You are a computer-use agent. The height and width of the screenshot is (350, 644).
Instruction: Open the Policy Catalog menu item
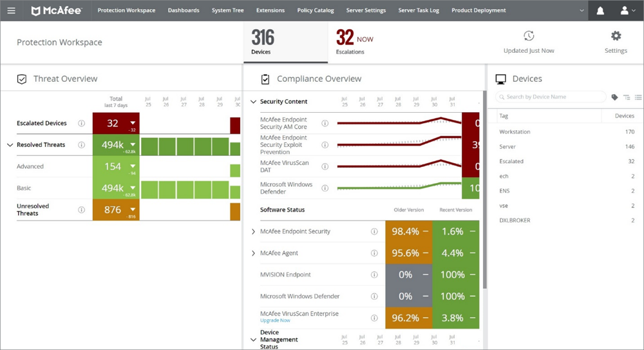(315, 10)
